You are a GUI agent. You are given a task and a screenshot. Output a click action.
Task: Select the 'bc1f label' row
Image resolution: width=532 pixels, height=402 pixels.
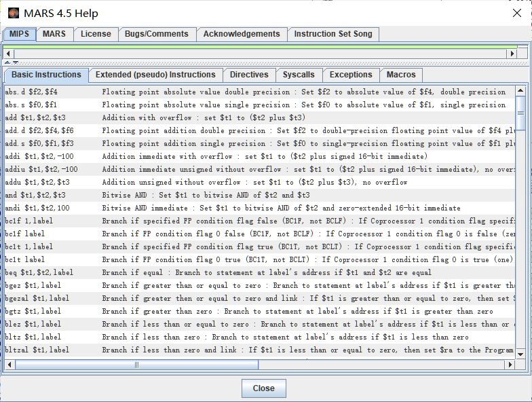(260, 234)
